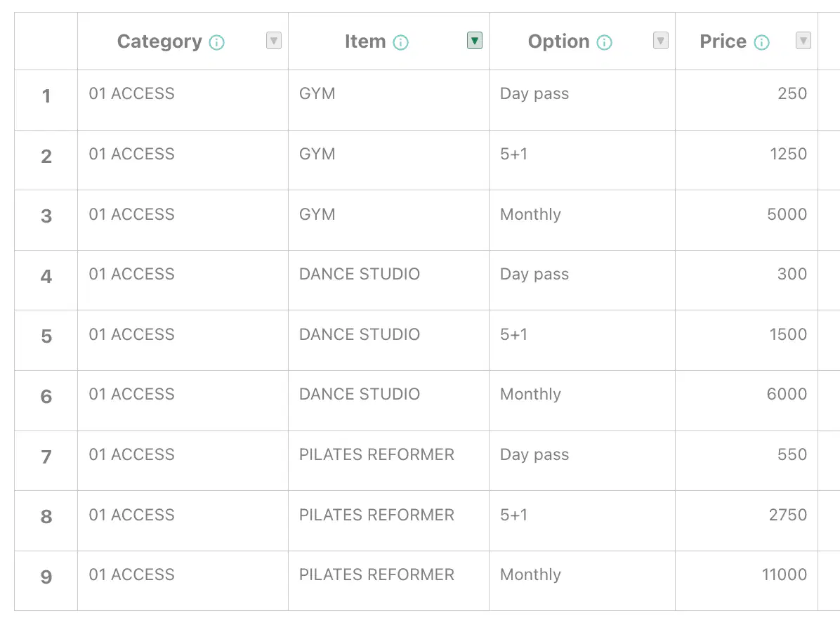The height and width of the screenshot is (618, 840).
Task: Click the price cell showing 11000
Action: (x=747, y=581)
